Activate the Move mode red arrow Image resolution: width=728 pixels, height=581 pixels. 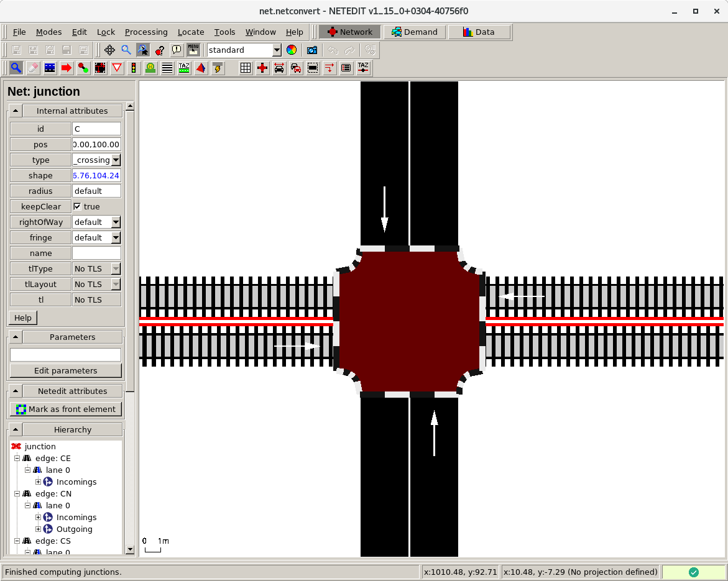click(67, 68)
